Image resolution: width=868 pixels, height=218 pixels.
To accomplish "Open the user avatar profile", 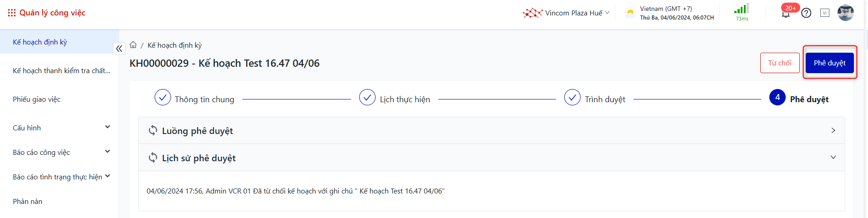I will tap(846, 13).
